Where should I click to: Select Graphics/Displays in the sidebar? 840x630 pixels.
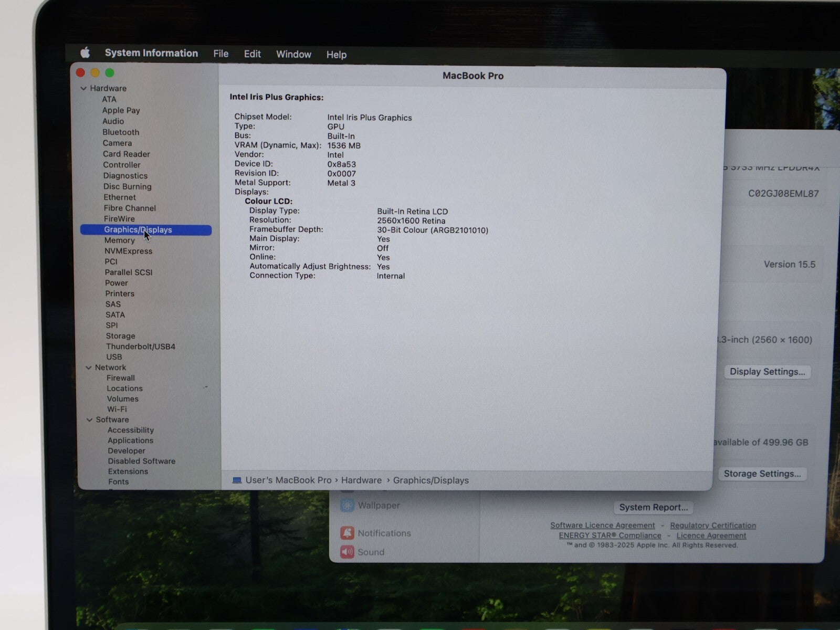tap(146, 230)
